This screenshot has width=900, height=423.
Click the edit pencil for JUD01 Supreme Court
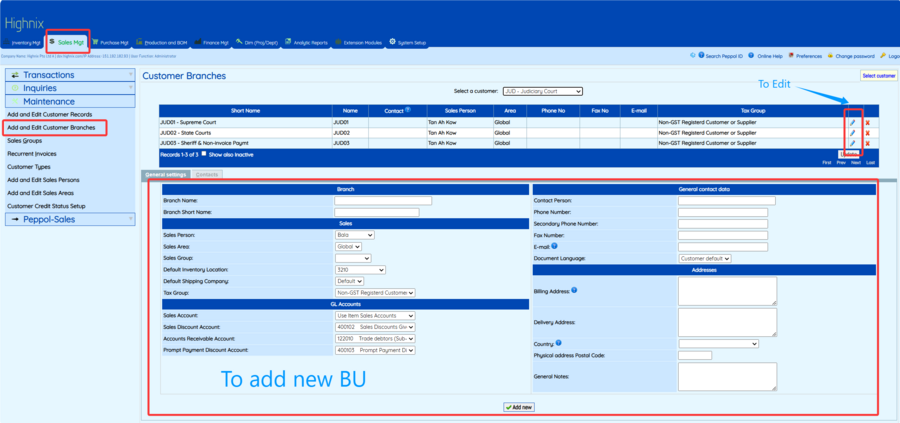(852, 122)
